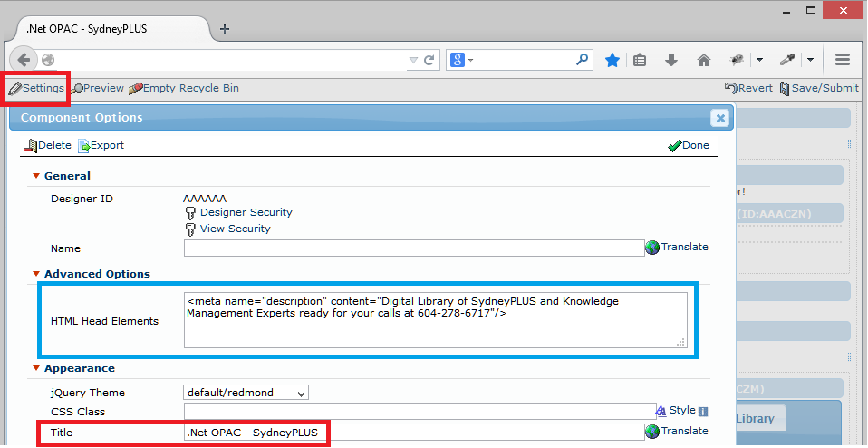Open the Designer Security link

[x=246, y=212]
